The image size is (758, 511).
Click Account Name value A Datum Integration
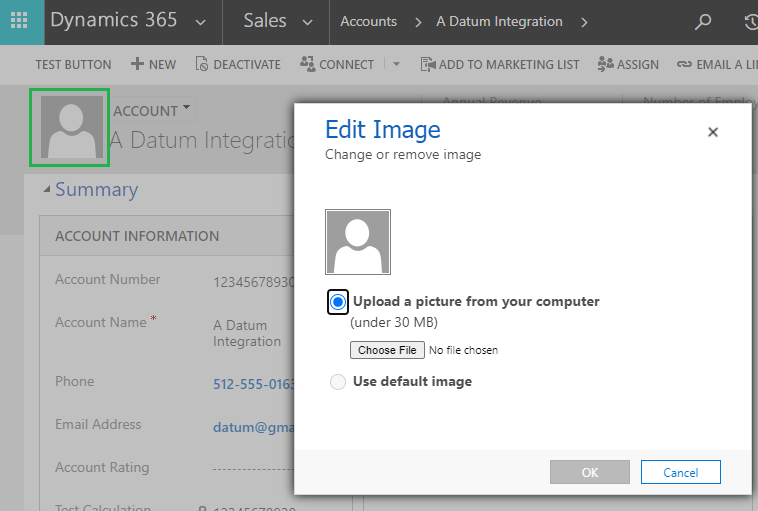247,333
